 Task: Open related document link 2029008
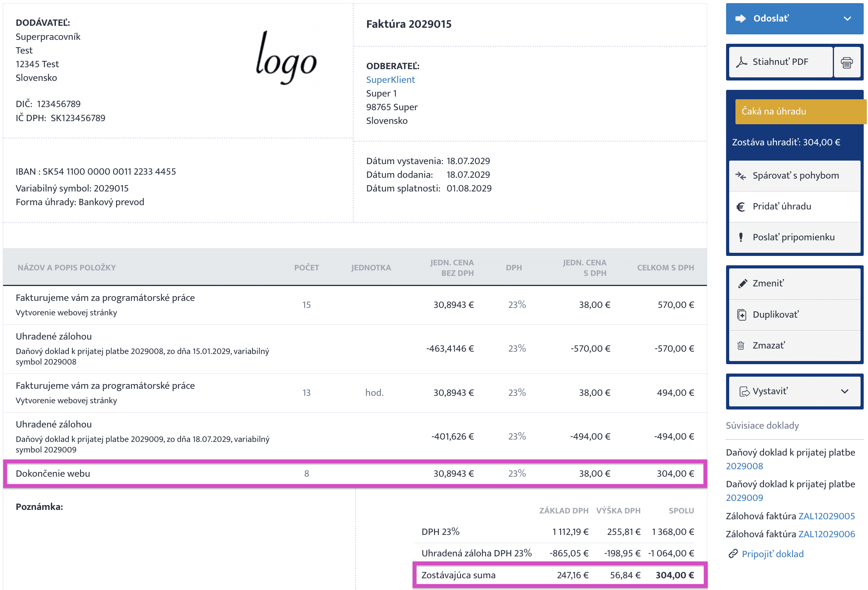[x=744, y=466]
